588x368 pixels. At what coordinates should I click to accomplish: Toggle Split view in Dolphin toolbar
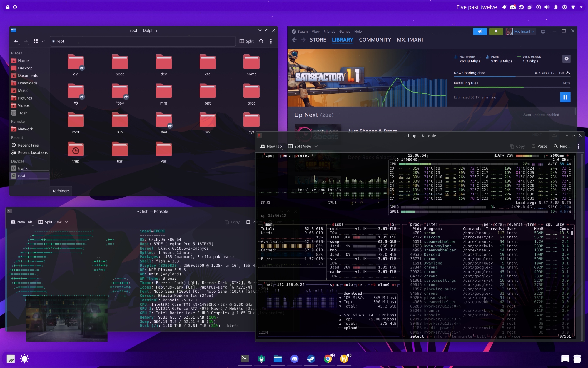click(246, 41)
